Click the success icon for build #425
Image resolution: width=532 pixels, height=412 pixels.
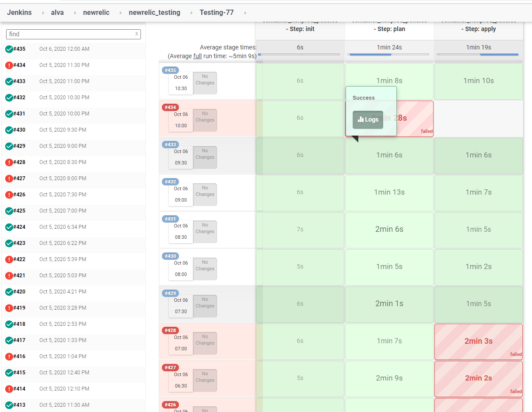(9, 211)
